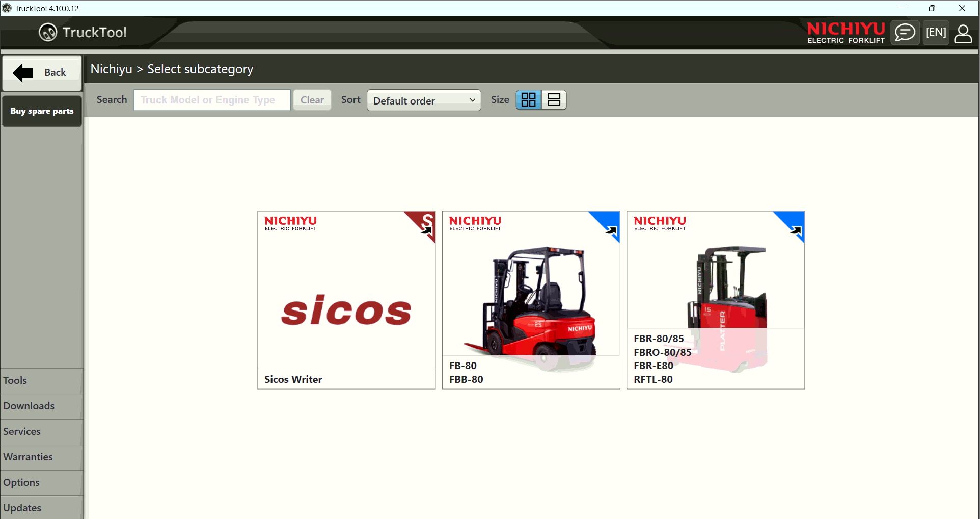
Task: Click the 'RFTL-80' model text
Action: point(653,379)
